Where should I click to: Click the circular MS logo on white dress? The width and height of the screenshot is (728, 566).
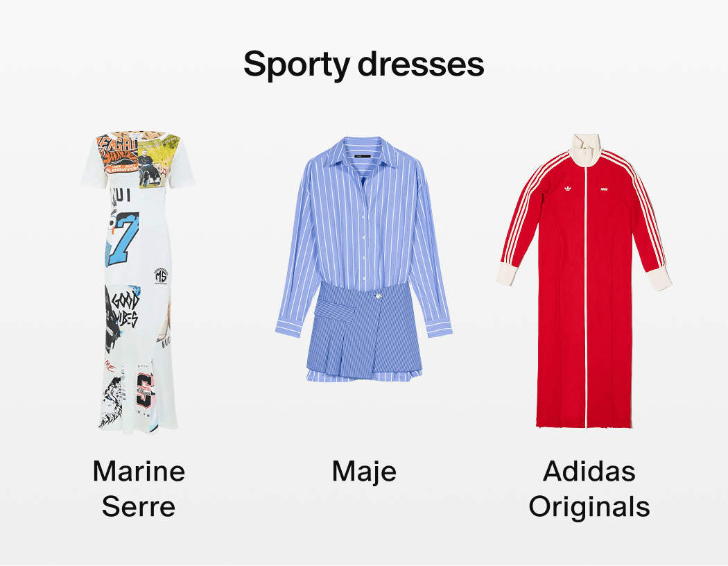[161, 275]
